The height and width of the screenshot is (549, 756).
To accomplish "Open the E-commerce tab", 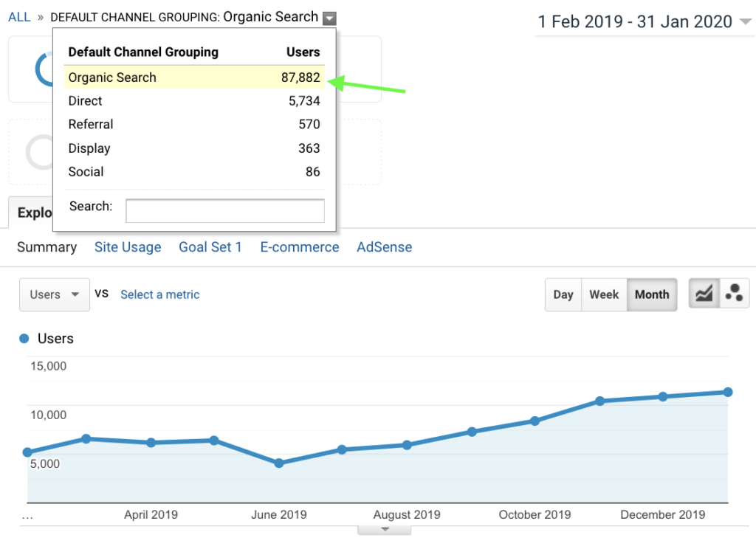I will tap(299, 247).
